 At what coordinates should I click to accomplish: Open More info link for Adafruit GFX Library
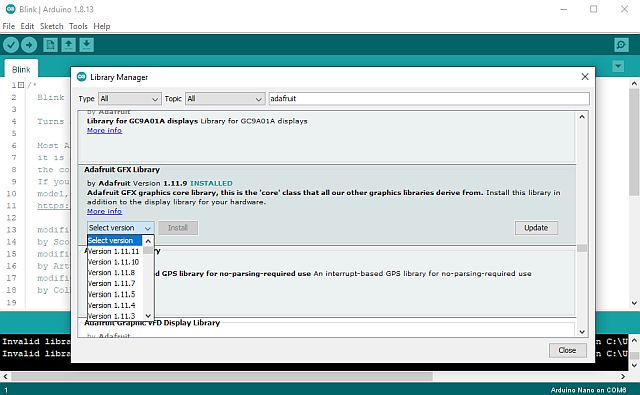click(x=104, y=211)
